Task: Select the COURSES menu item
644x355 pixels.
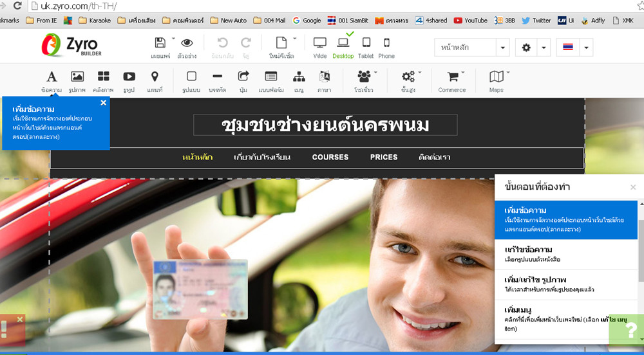Action: pos(330,157)
